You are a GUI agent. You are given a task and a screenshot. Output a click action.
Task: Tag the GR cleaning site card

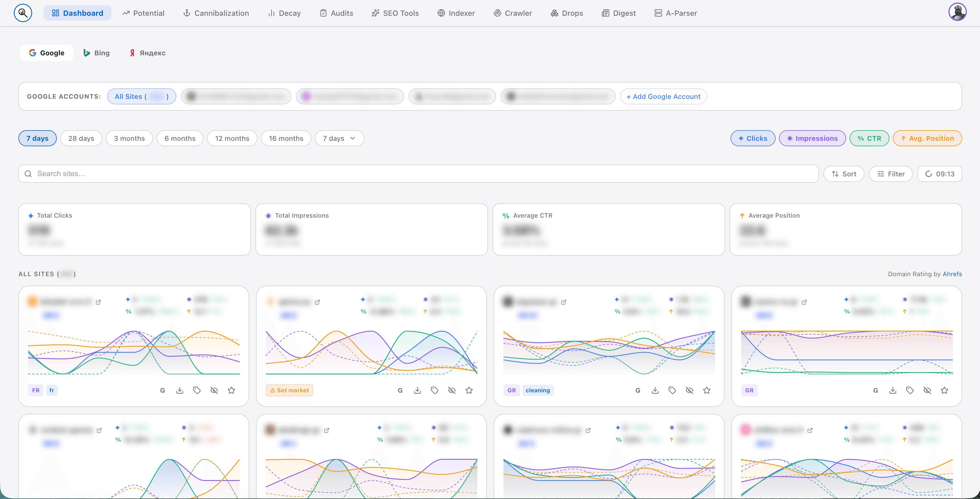(x=672, y=390)
